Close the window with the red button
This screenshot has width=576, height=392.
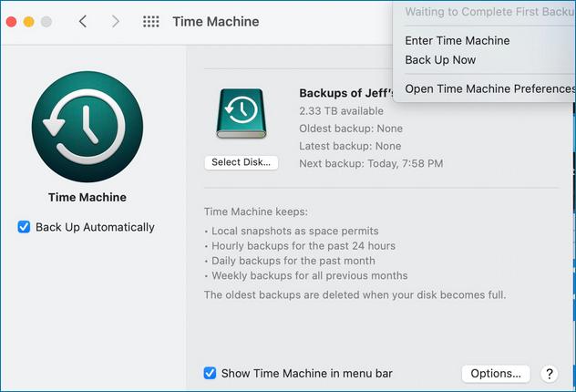click(x=11, y=21)
